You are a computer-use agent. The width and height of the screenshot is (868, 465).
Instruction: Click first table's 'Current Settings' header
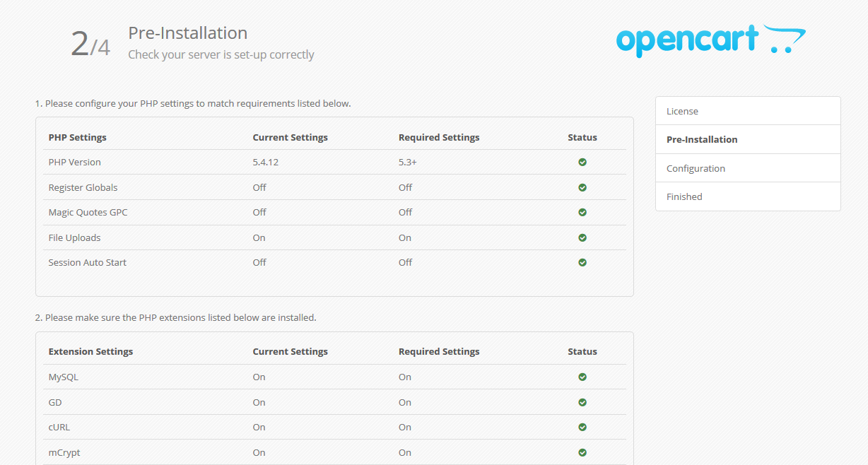tap(291, 137)
